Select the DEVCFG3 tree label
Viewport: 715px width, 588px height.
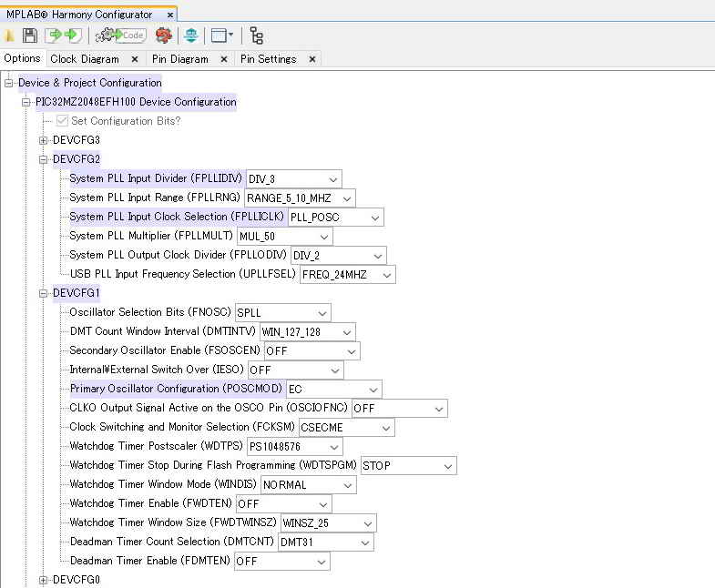point(77,140)
